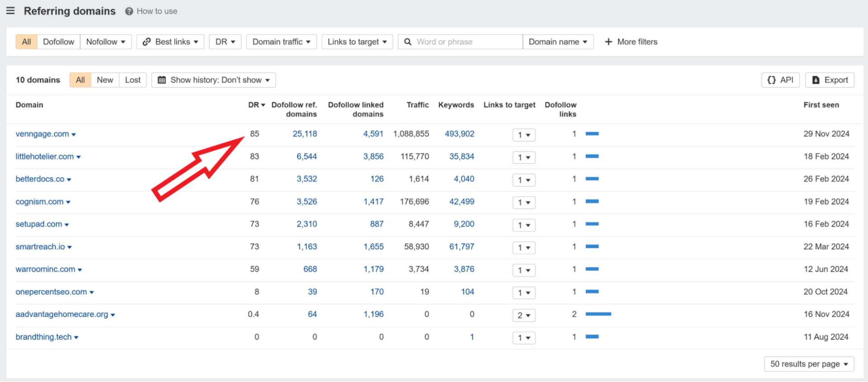Screen dimensions: 868x382
Task: Click the API button
Action: click(780, 80)
